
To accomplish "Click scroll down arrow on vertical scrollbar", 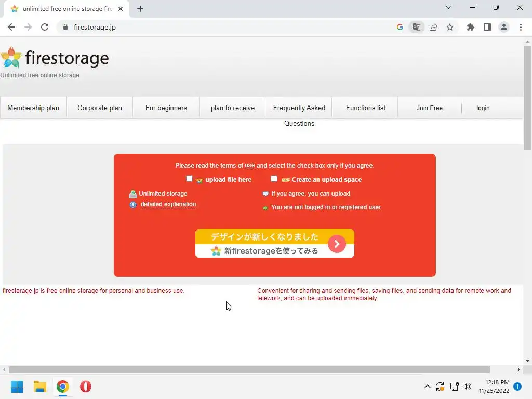I will point(527,361).
